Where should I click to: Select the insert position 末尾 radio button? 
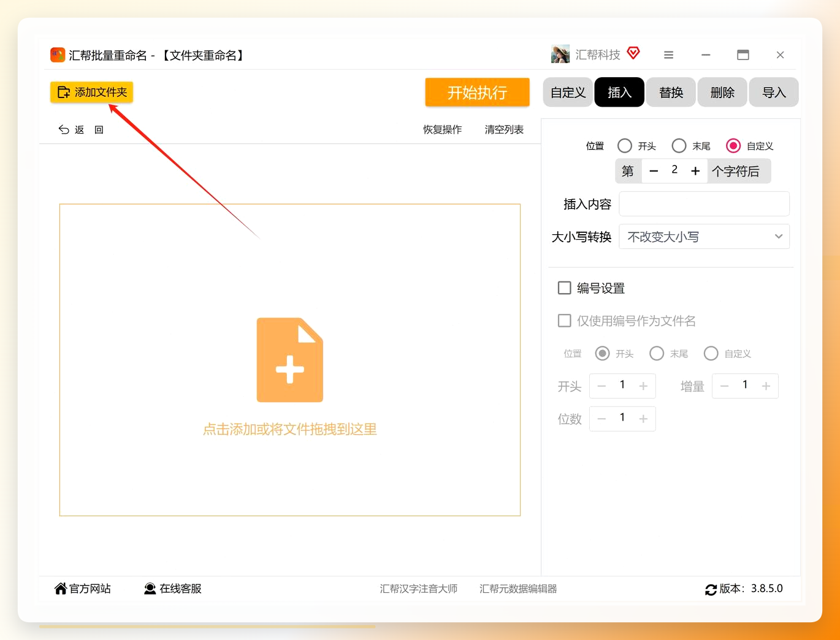[x=679, y=146]
